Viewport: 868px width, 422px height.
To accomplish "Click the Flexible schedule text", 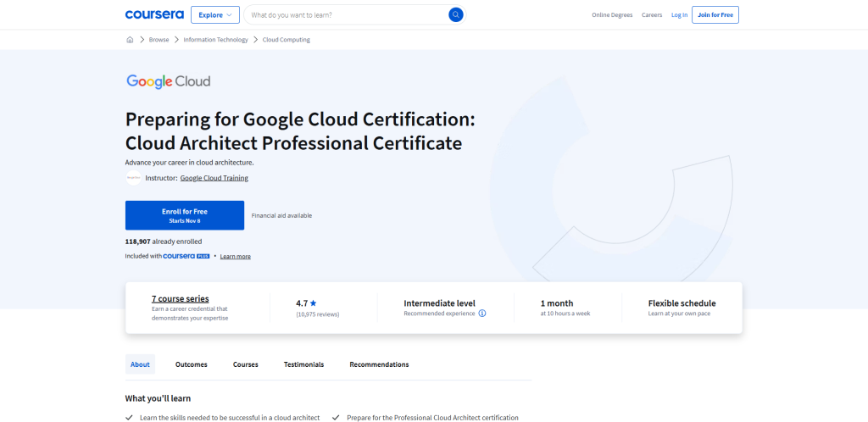I will 682,303.
